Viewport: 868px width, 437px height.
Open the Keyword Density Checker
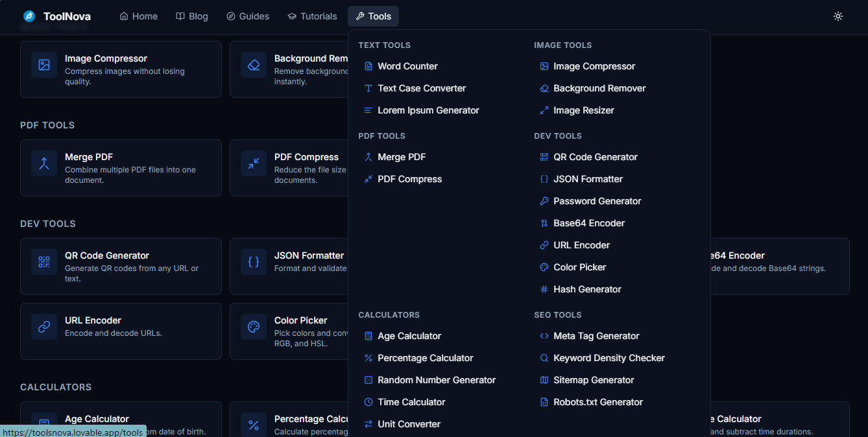tap(609, 358)
